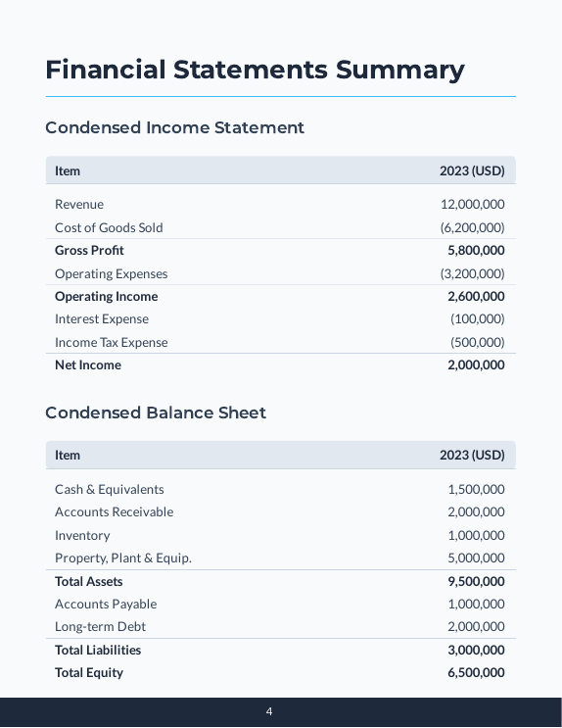Click the operating income value 2,600,000
This screenshot has width=562, height=728.
point(476,296)
